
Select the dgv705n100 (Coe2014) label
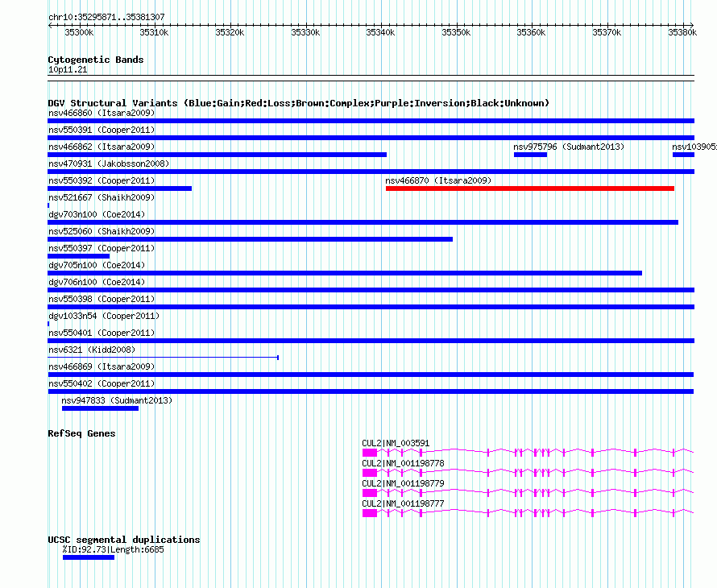coord(97,265)
